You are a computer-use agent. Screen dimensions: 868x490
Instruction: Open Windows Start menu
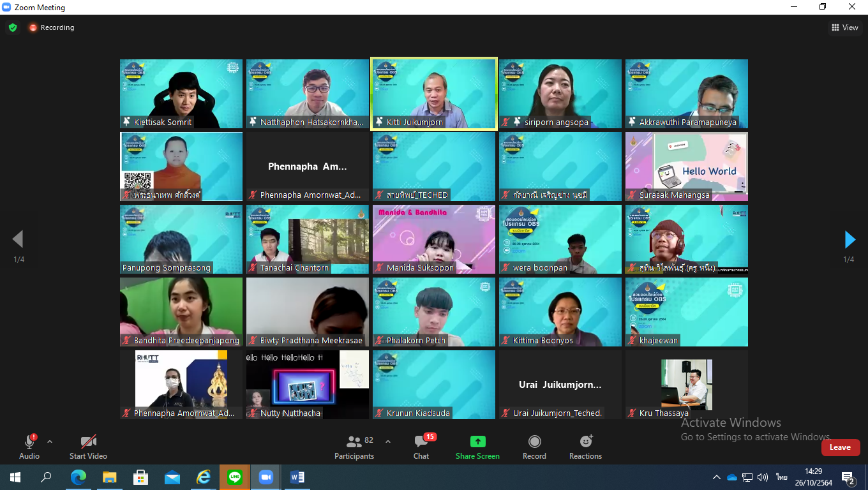(x=15, y=477)
